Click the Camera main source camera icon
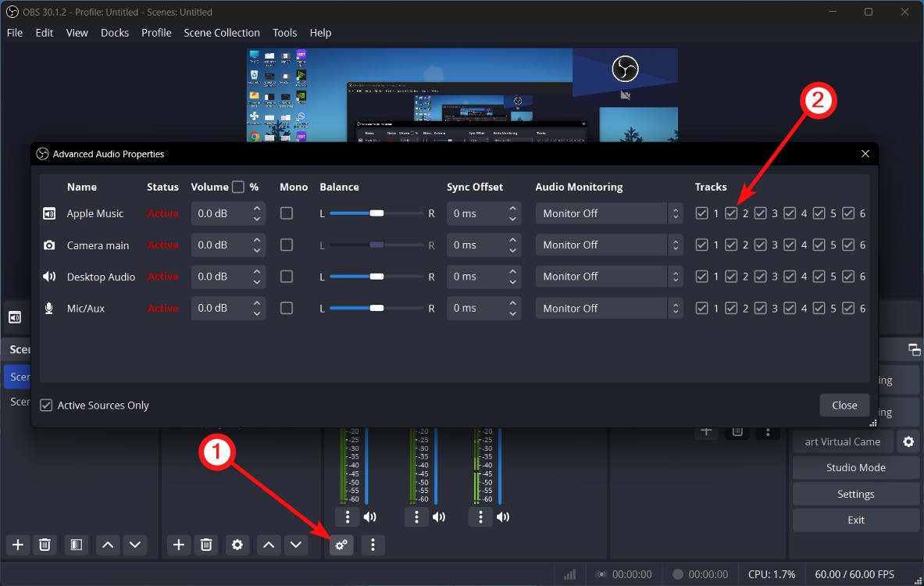The image size is (924, 586). click(x=49, y=245)
